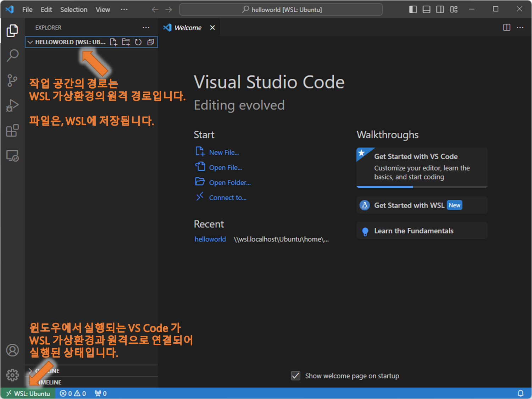Open recent helloworld folder link

click(x=210, y=239)
